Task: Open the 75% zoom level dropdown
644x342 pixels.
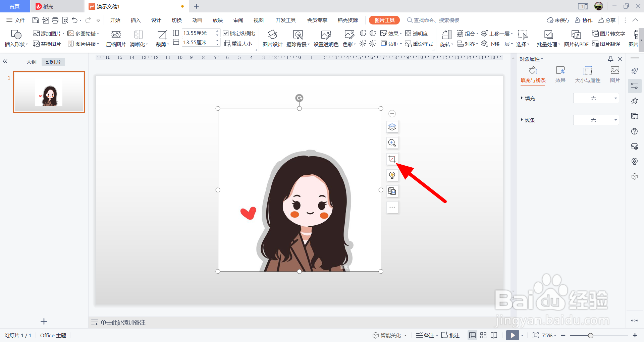Action: [549, 335]
